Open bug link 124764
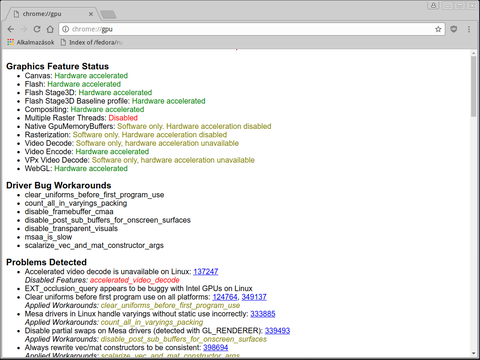The width and height of the screenshot is (480, 360). 225,297
